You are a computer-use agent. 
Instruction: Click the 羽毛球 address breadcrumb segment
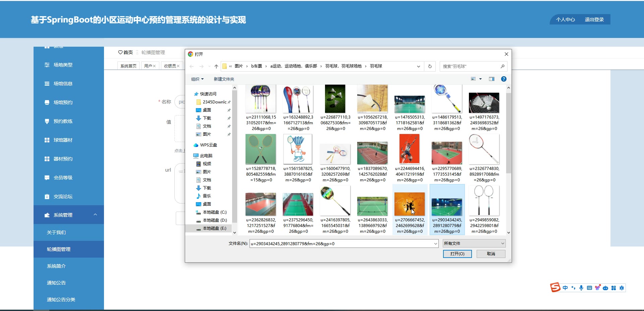point(376,66)
